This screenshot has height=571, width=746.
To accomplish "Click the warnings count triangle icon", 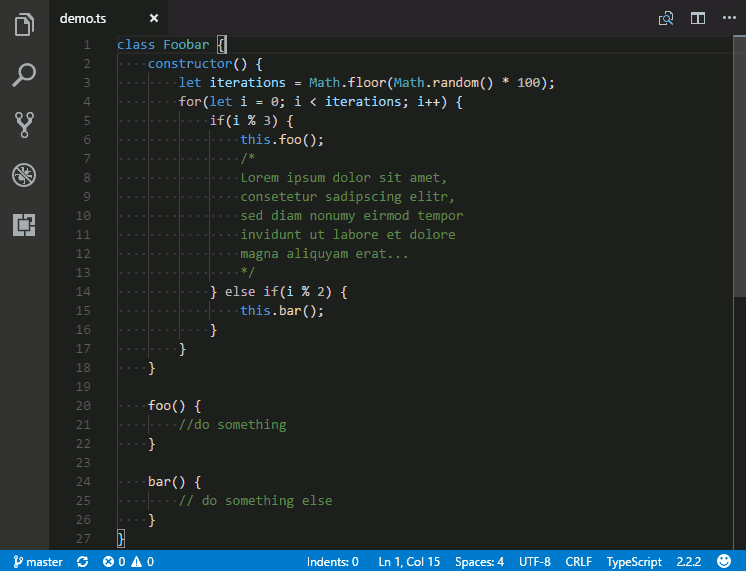I will pos(142,562).
